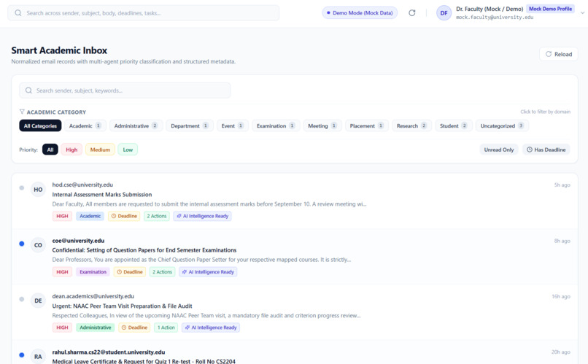Click the Administrative tag on dean.academics email

[x=96, y=328]
